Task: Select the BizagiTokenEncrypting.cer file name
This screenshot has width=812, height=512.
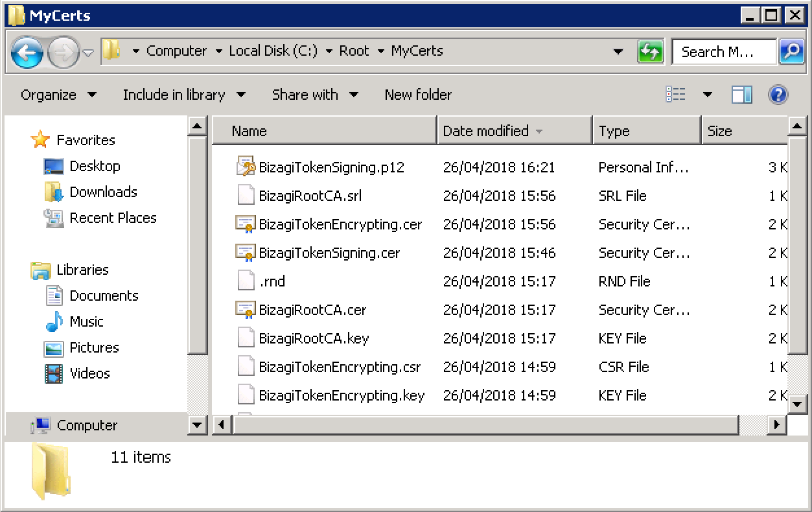Action: [340, 224]
